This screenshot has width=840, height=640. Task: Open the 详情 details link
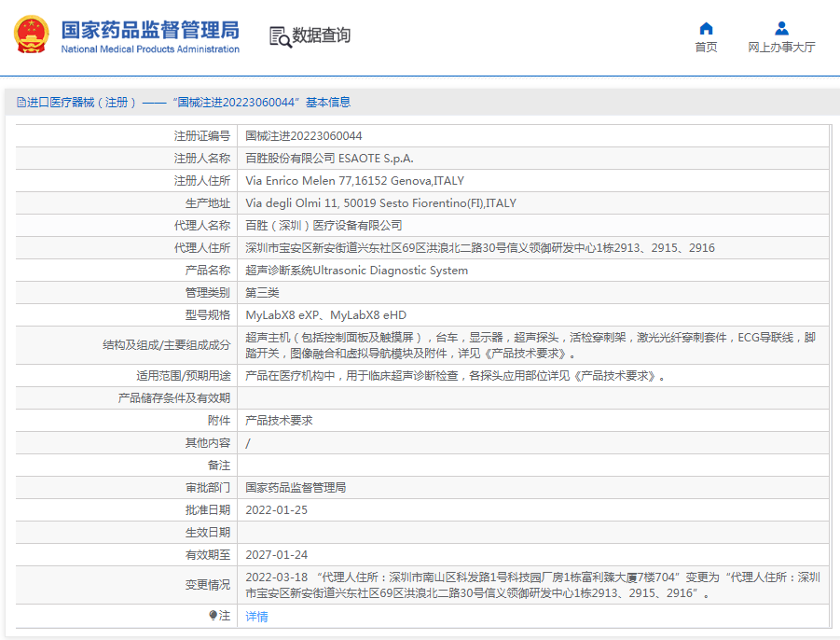[x=256, y=617]
